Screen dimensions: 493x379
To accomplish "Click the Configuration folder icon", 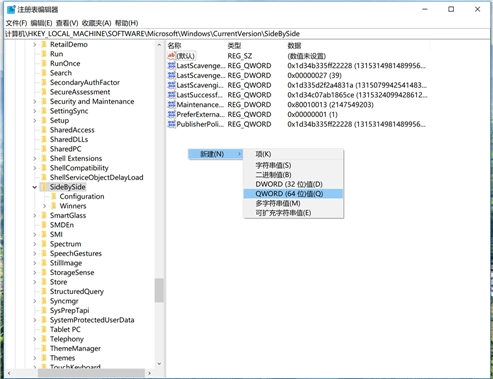I will (54, 196).
